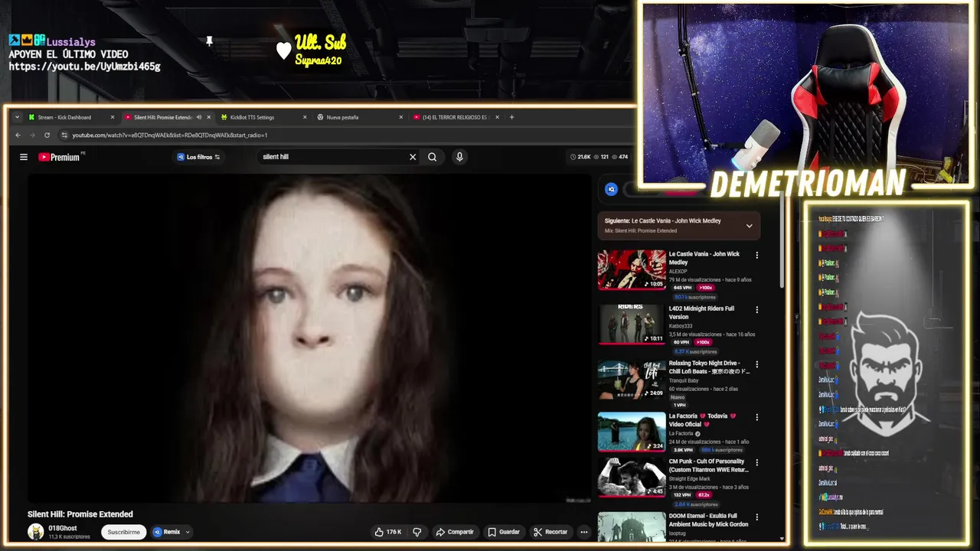Expand the Remix dropdown arrow

pos(188,532)
